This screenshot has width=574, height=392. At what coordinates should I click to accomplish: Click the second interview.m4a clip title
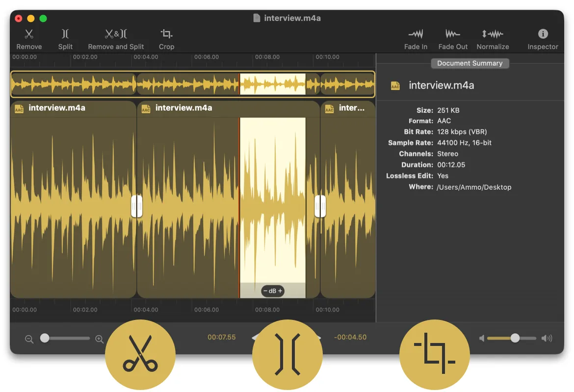coord(184,108)
